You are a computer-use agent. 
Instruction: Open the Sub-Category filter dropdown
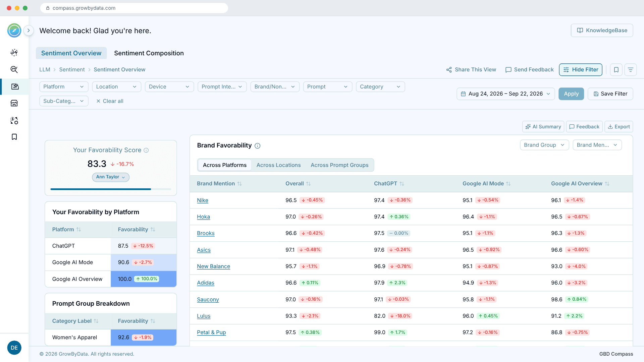pos(64,101)
